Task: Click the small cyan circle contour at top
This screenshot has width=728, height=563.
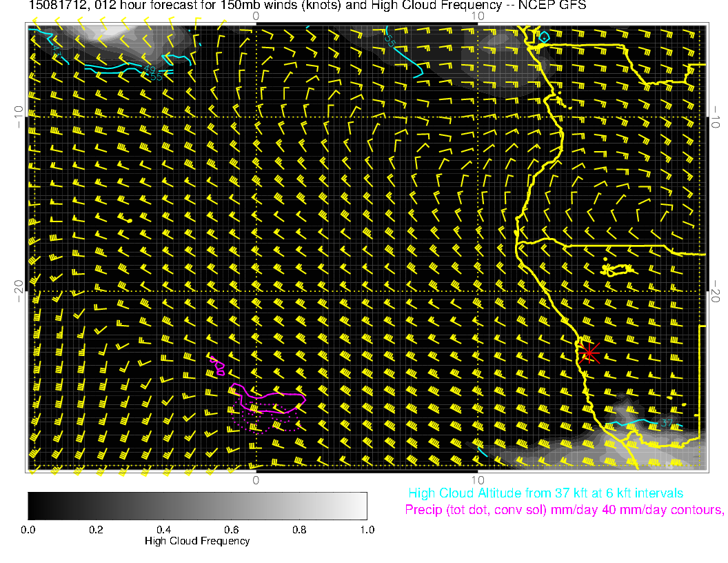Action: 544,37
